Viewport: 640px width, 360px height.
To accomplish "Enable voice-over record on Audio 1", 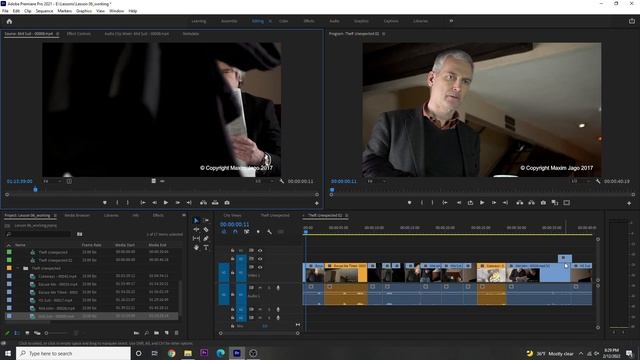I will 278,288.
